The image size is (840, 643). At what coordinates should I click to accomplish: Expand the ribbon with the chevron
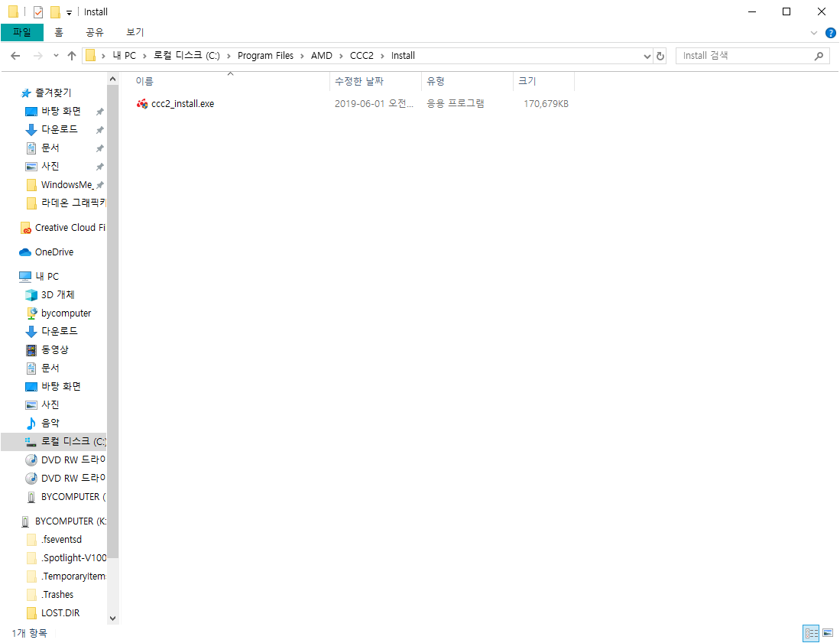coord(814,33)
